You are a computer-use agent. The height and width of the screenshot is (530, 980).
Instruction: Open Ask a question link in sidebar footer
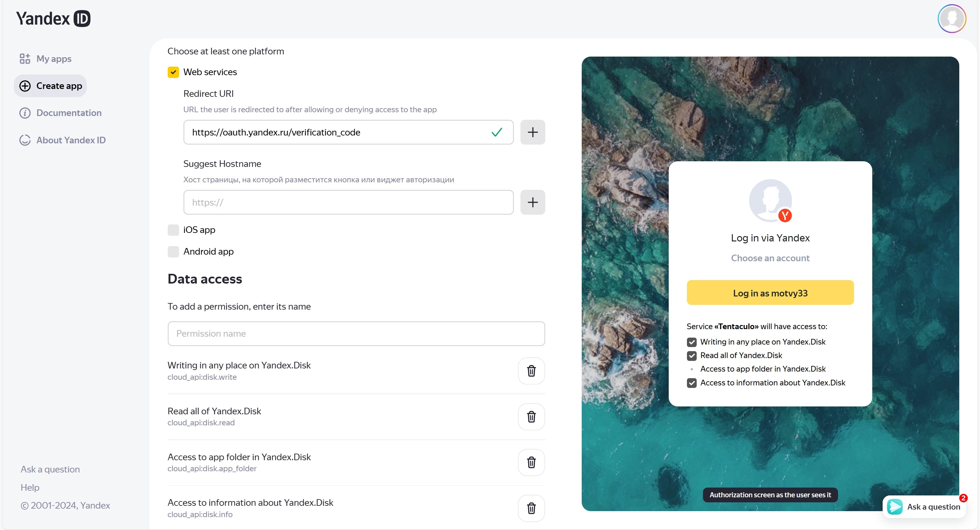pyautogui.click(x=50, y=469)
